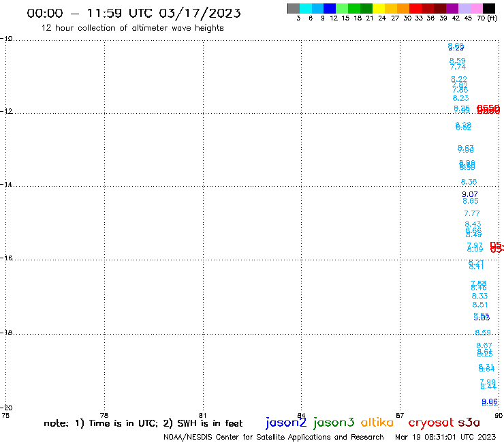
Task: Select the subtitle '12 hour collection of altimeter wave heights'
Action: pos(132,28)
